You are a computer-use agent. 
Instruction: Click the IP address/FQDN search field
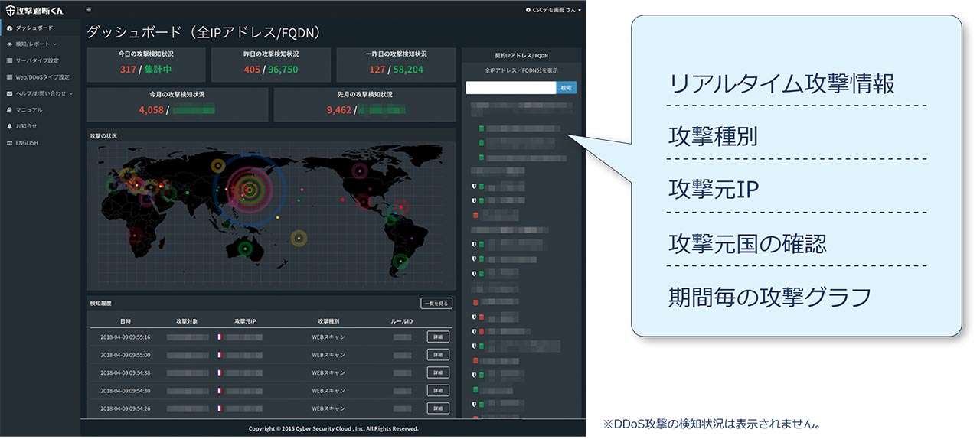pos(510,88)
